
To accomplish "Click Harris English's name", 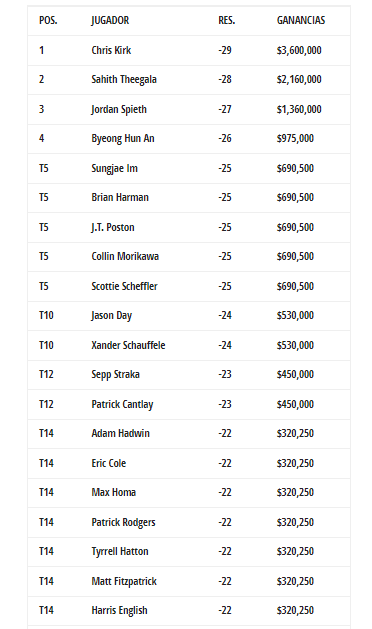I will 120,611.
